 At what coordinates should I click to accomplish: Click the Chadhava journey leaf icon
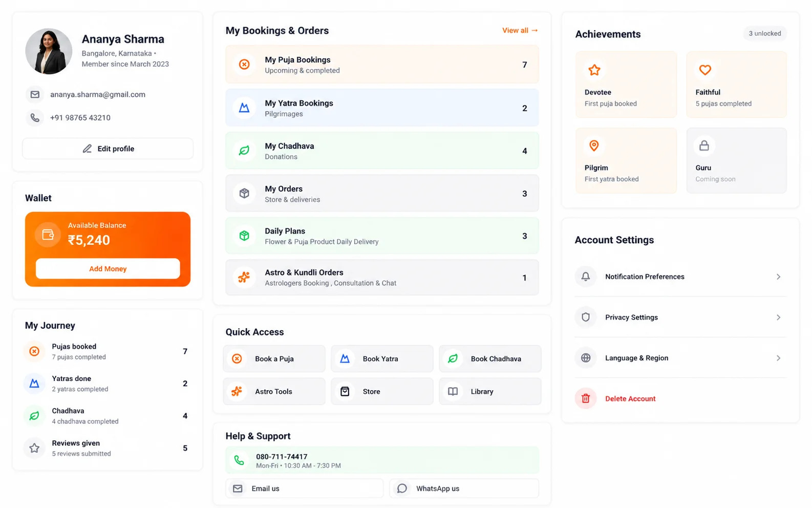click(34, 416)
